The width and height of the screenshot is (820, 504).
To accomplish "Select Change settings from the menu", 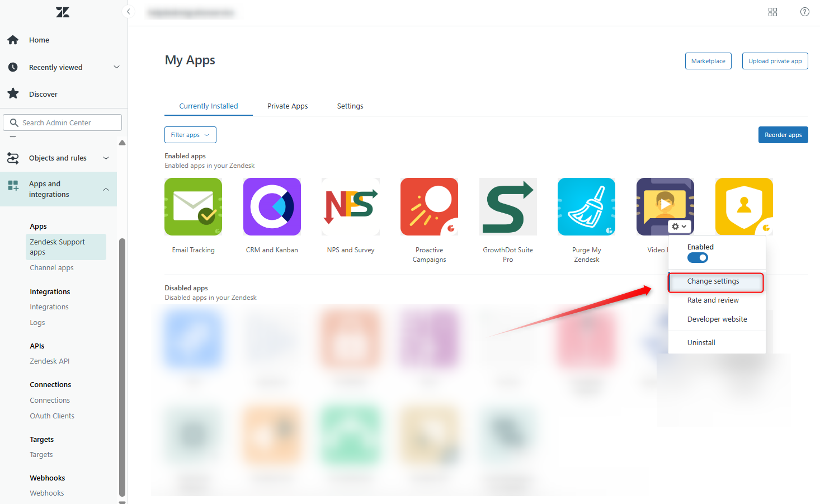I will [716, 281].
